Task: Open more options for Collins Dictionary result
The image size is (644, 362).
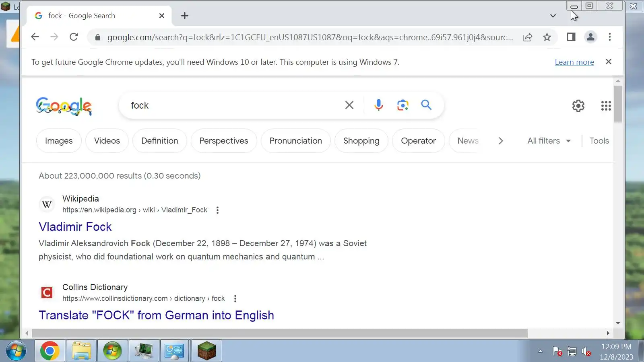Action: pyautogui.click(x=235, y=298)
